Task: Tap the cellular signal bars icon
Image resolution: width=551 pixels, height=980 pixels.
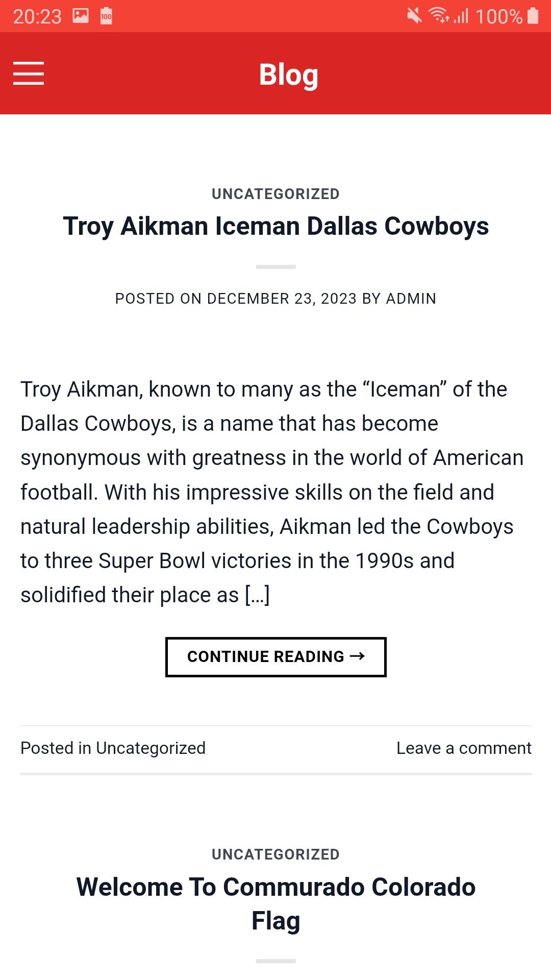Action: 461,16
